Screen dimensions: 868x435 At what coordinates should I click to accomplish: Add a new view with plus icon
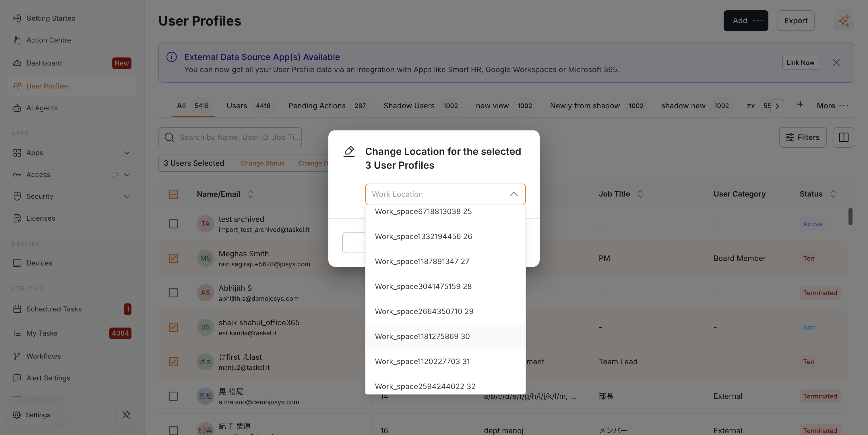[800, 105]
